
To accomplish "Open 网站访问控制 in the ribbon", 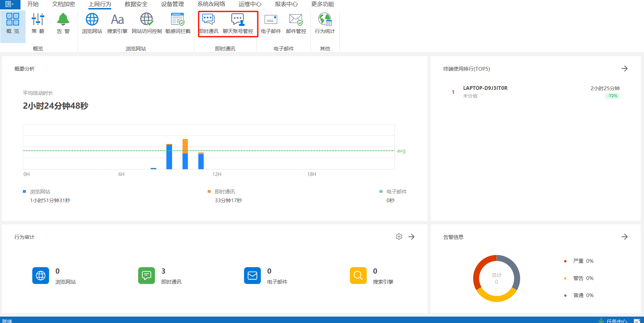I will click(x=147, y=23).
